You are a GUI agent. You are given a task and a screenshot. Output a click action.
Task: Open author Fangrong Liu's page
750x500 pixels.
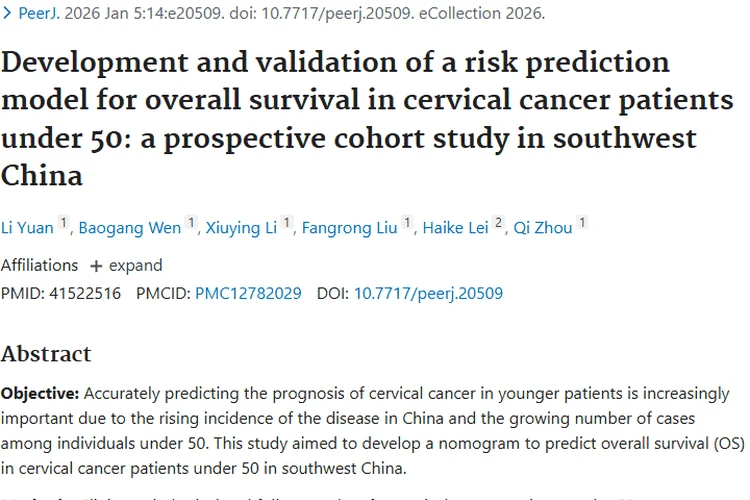[350, 228]
